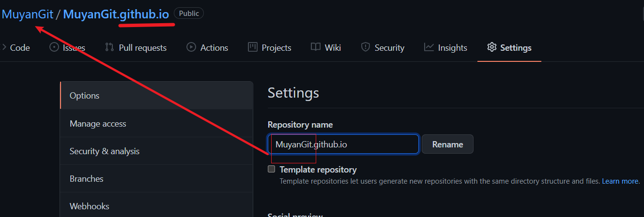
Task: Click the Insights graph icon
Action: coord(429,47)
